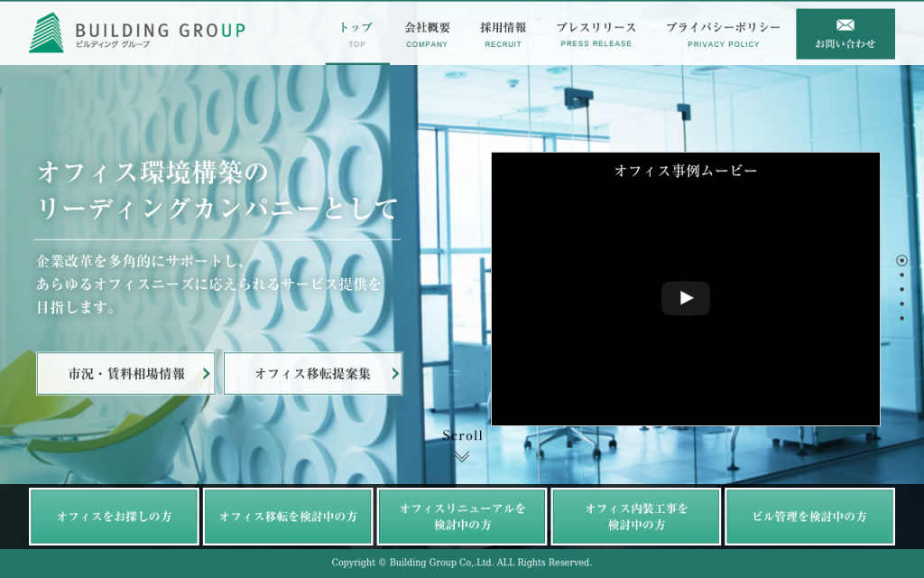Open the 会社概要 COMPANY menu item
The image size is (924, 578).
427,35
